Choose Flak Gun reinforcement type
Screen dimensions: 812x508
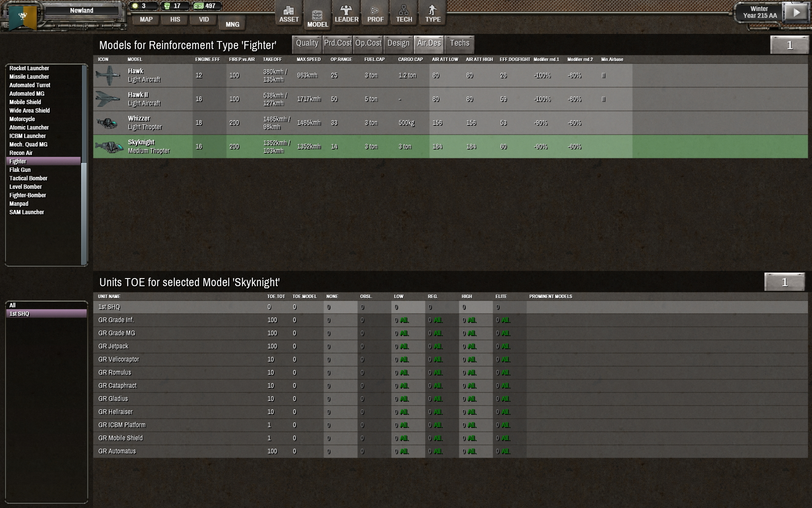(x=20, y=170)
